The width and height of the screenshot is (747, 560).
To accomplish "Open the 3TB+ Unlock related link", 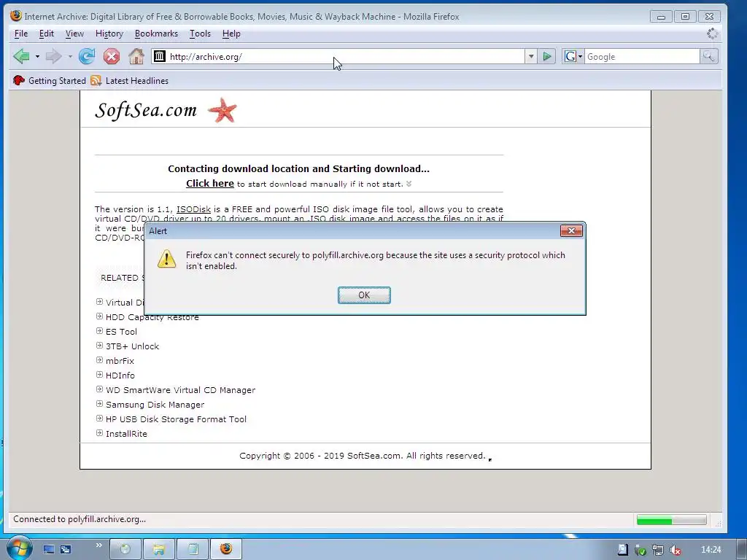I will click(133, 346).
